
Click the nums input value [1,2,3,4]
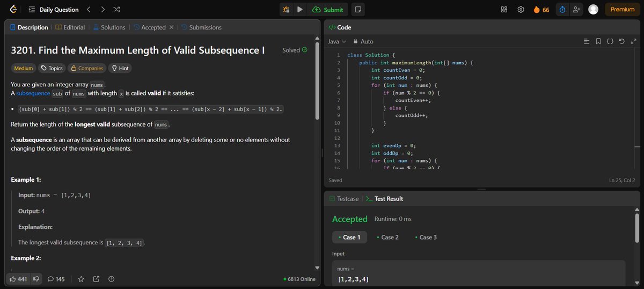(x=353, y=279)
